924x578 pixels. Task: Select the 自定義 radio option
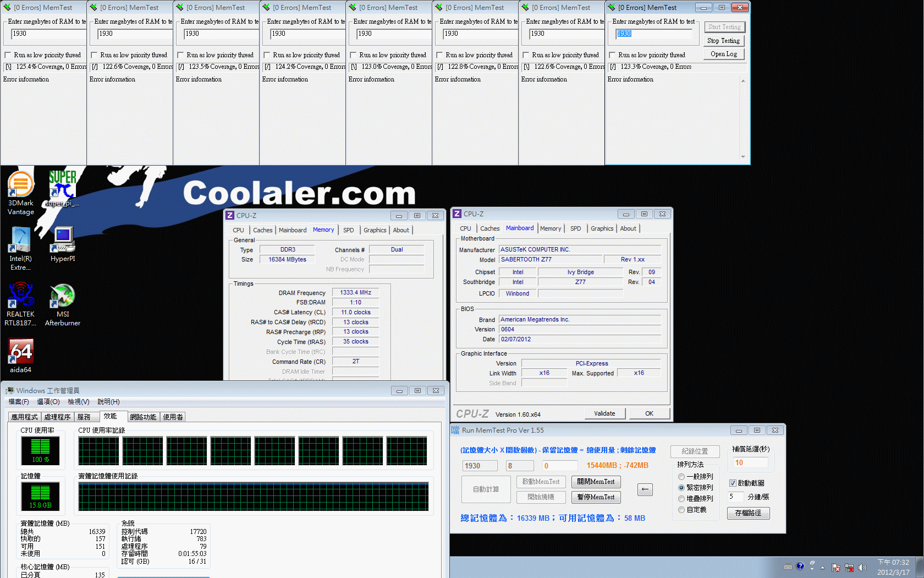(x=681, y=510)
